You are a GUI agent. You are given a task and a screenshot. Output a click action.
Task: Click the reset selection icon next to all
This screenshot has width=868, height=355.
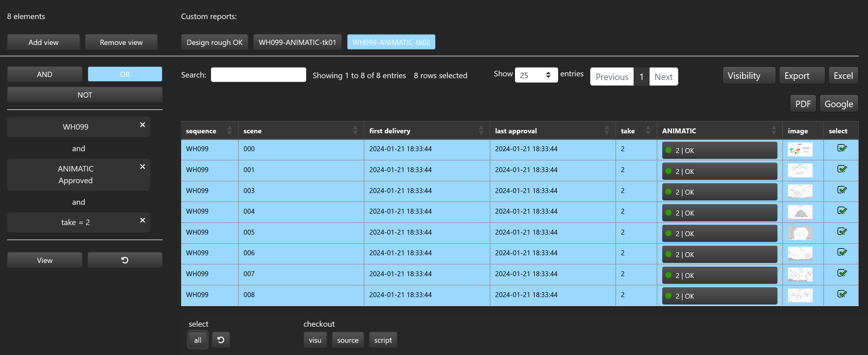coord(221,340)
